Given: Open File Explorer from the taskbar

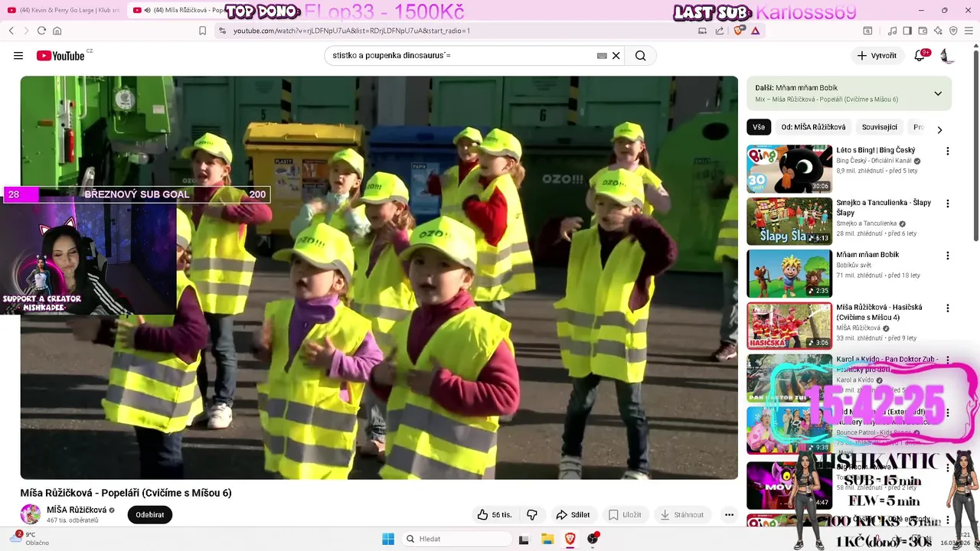Looking at the screenshot, I should click(x=547, y=539).
